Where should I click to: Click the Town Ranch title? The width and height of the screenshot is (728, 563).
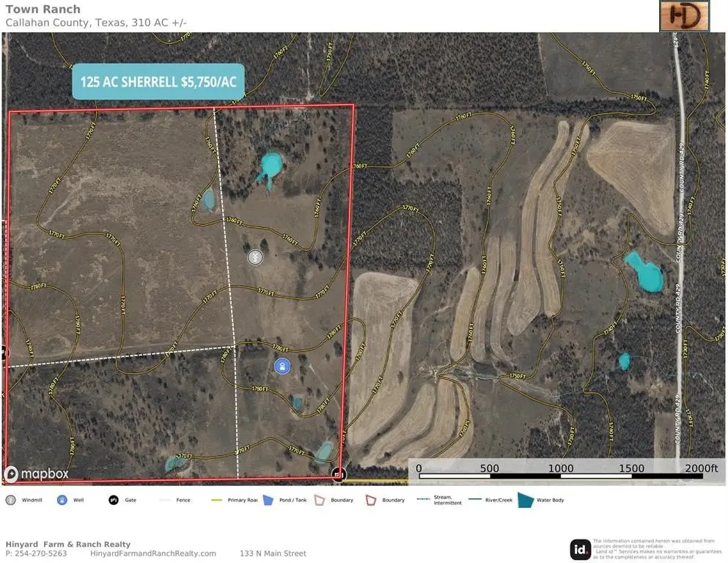[43, 10]
